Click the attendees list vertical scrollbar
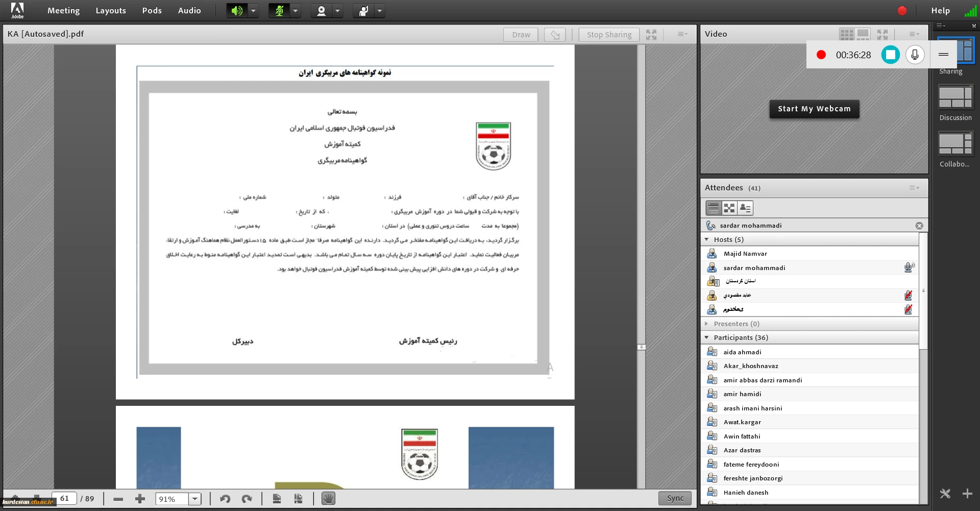Screen dimensions: 980x511 (x=923, y=408)
